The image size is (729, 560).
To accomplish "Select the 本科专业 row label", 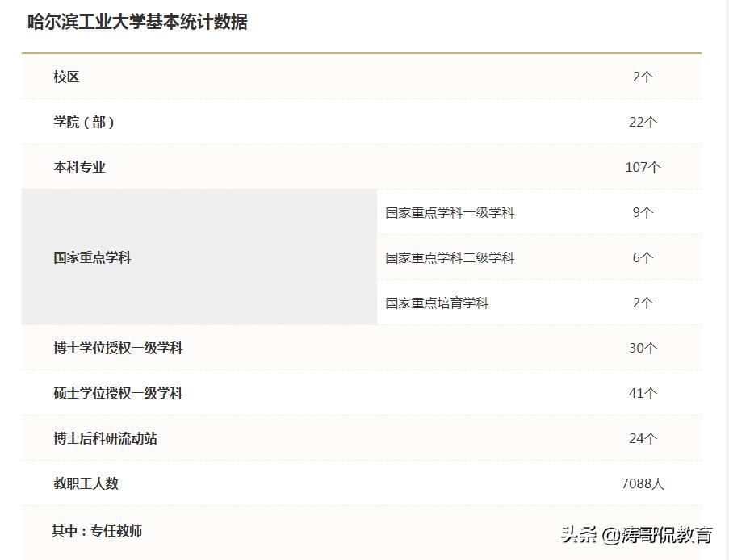I will pyautogui.click(x=78, y=167).
